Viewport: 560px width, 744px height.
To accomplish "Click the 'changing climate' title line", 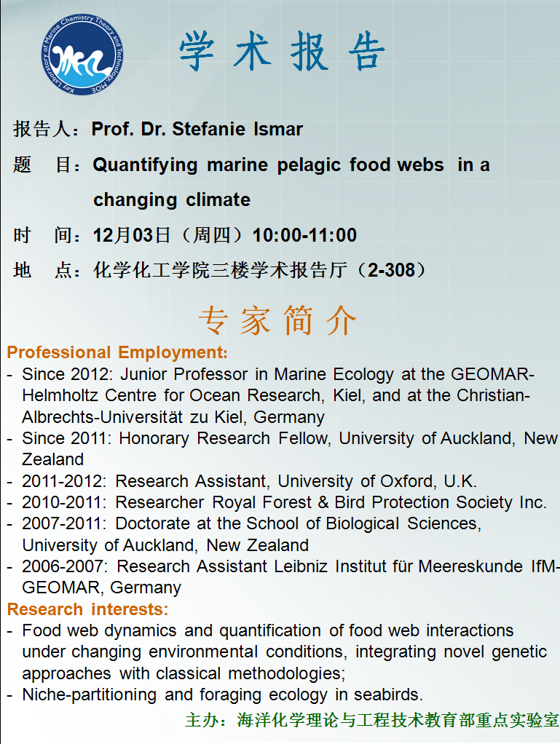I will pos(172,199).
